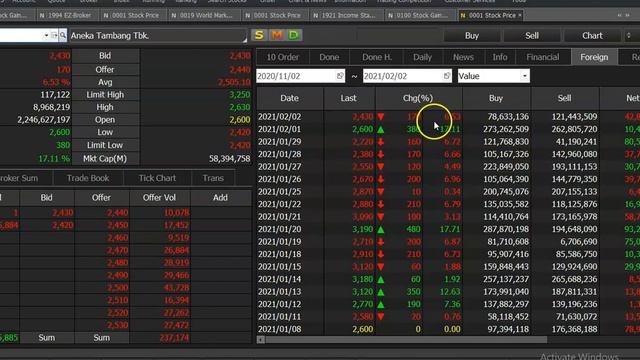Click the tab strip scroll right arrow
Viewport: 640px width, 360px height.
pos(628,15)
